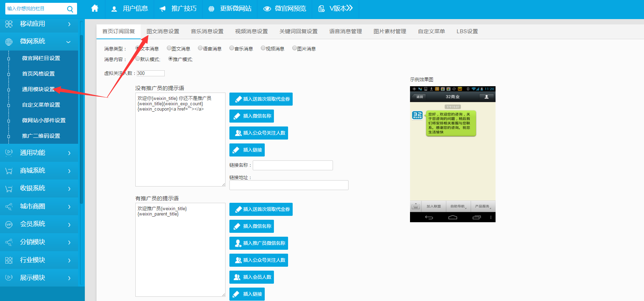Click the home icon in top bar

(94, 8)
